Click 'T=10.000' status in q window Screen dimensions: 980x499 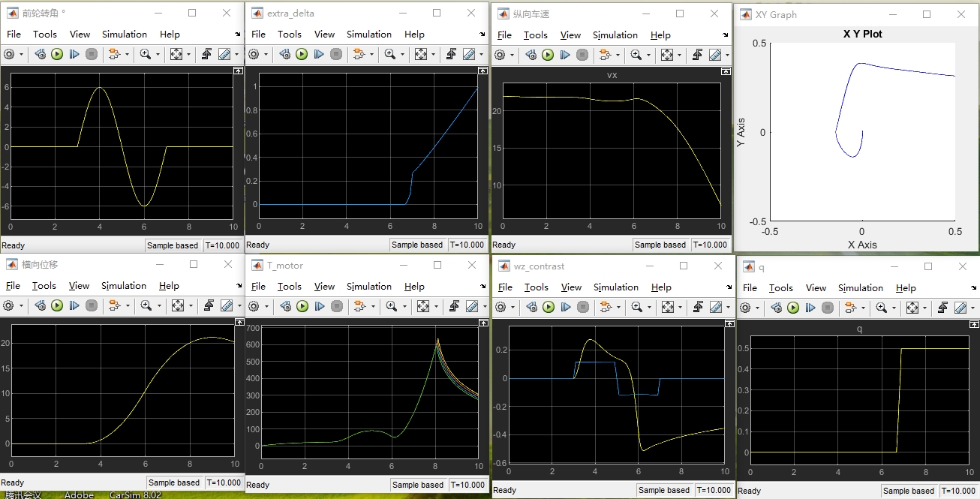pos(958,491)
